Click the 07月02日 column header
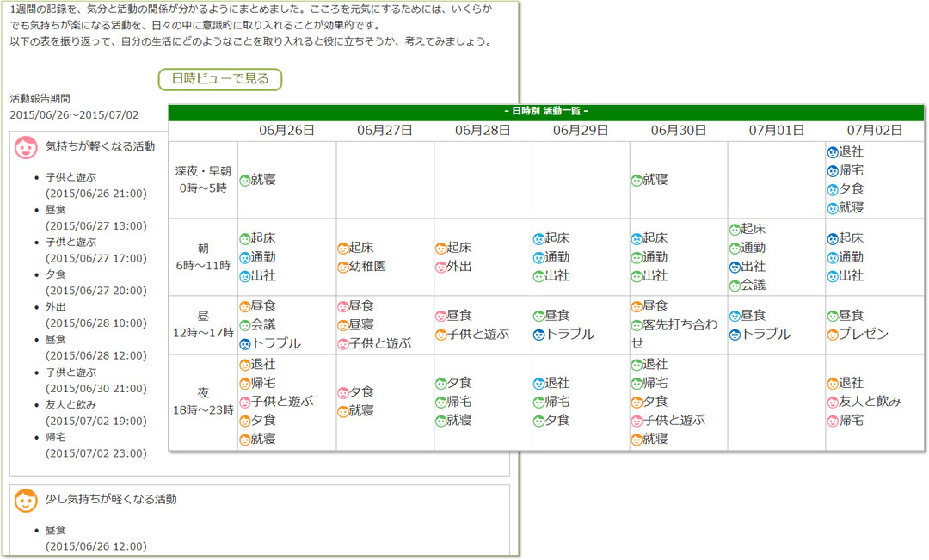The width and height of the screenshot is (929, 560). point(875,131)
